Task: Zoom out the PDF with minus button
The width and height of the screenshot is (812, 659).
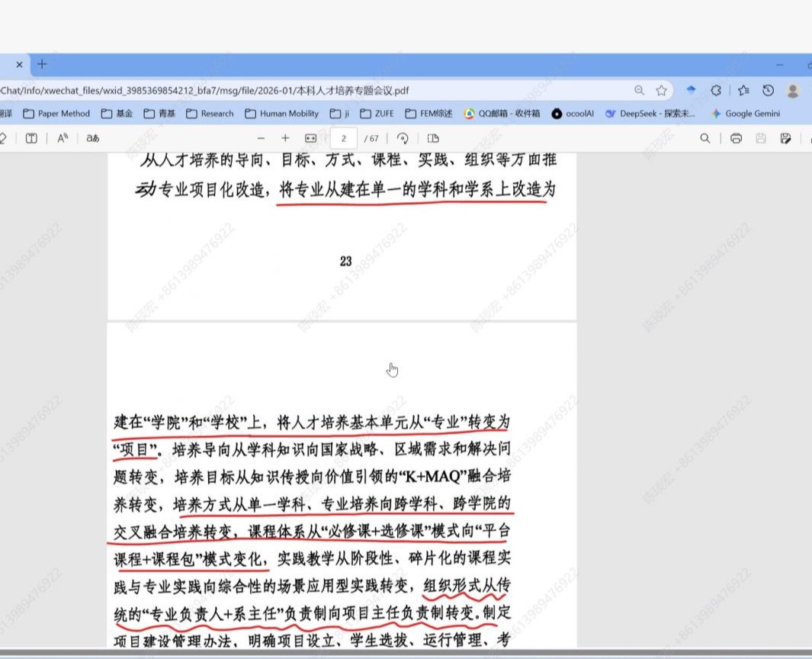Action: pos(261,138)
